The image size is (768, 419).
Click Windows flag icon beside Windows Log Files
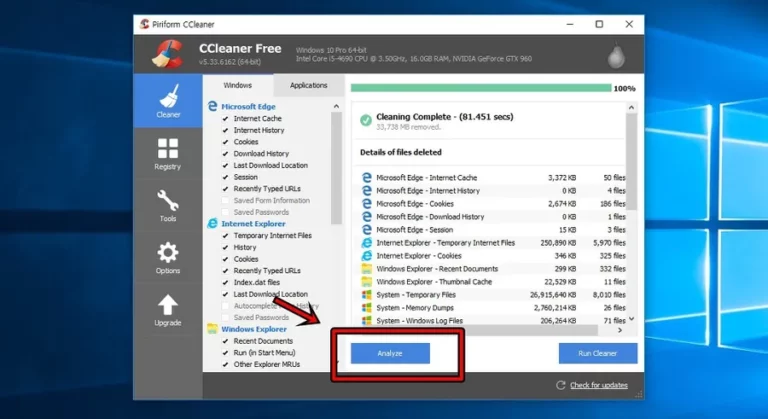pyautogui.click(x=366, y=320)
